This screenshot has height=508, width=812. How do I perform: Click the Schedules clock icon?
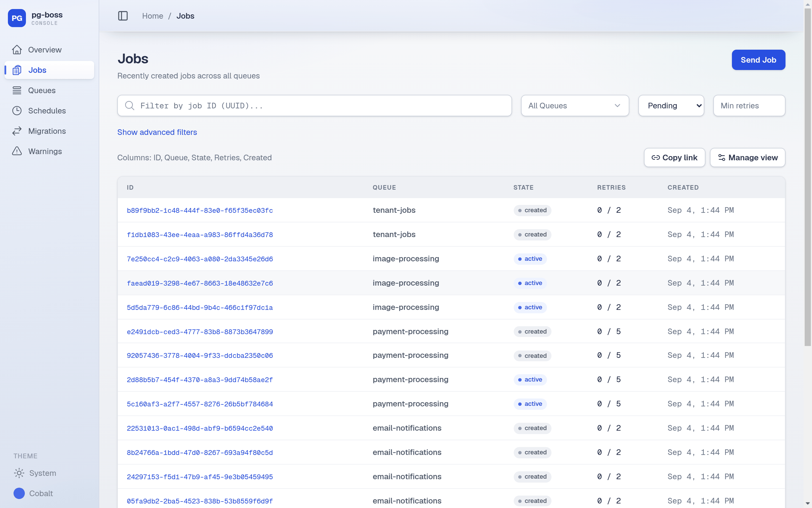pos(17,111)
